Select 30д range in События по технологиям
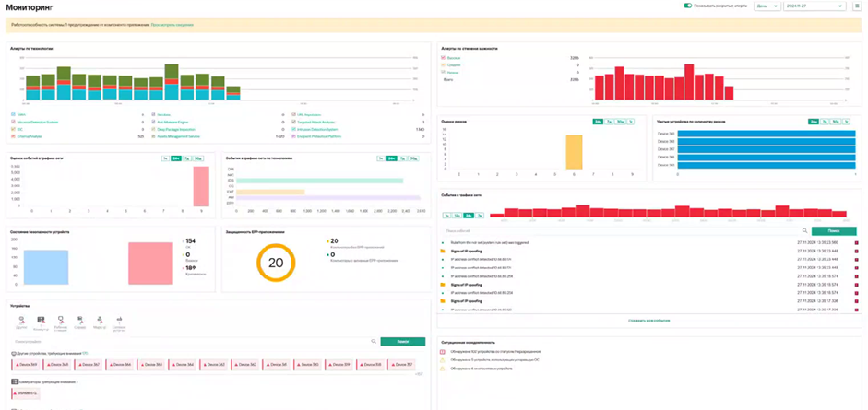 413,158
